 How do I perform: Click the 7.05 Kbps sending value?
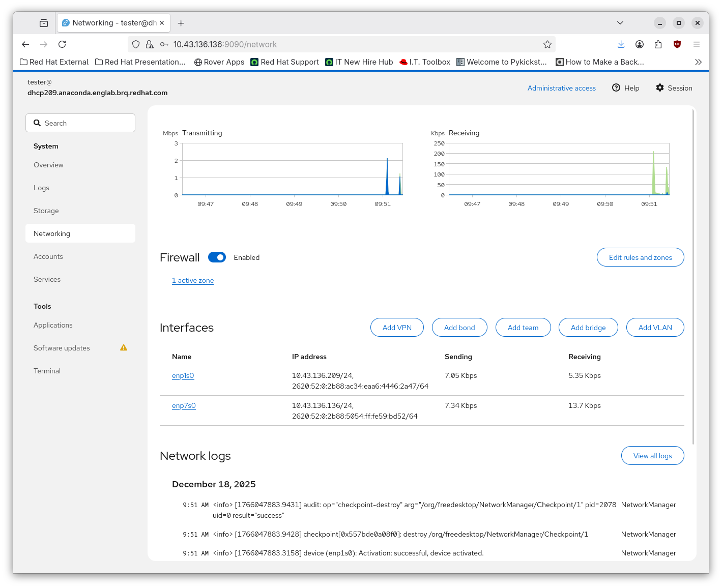(461, 375)
